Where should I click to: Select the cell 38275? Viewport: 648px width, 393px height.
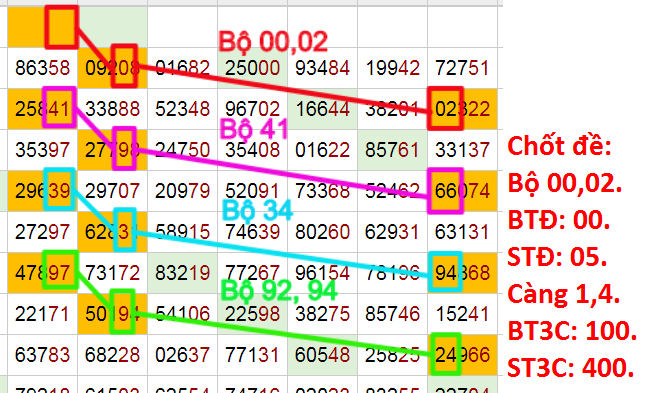322,314
